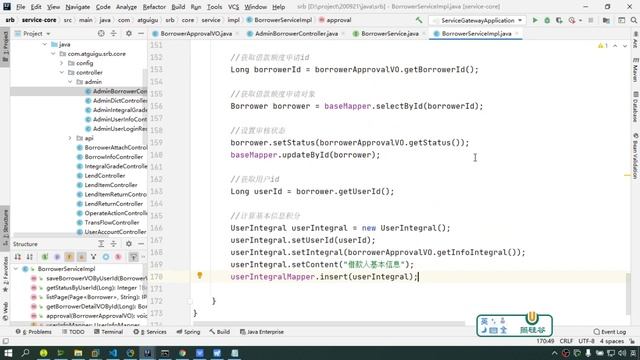Run with coverage shield icon
Screen dimensions: 640x360
pos(559,20)
